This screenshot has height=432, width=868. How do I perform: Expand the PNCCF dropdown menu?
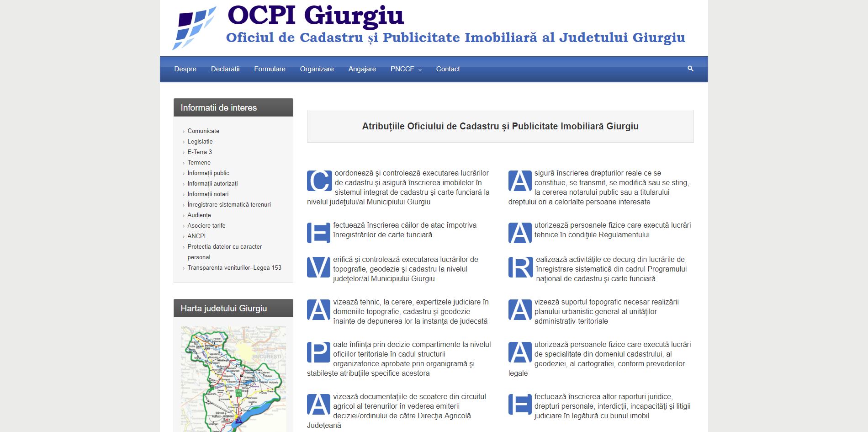tap(406, 69)
